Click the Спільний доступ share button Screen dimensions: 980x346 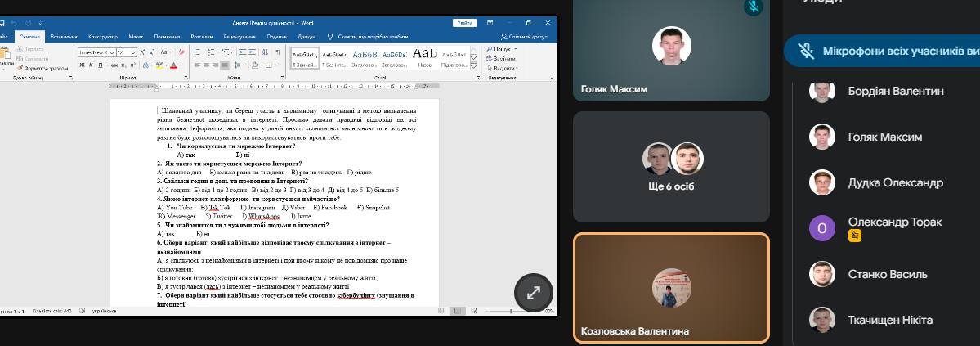[x=525, y=37]
